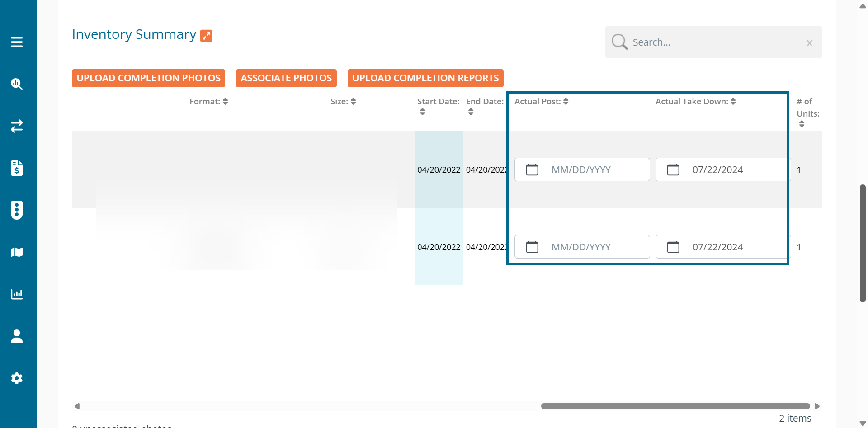Image resolution: width=868 pixels, height=428 pixels.
Task: Open the transfer arrows sidebar icon
Action: tap(17, 126)
